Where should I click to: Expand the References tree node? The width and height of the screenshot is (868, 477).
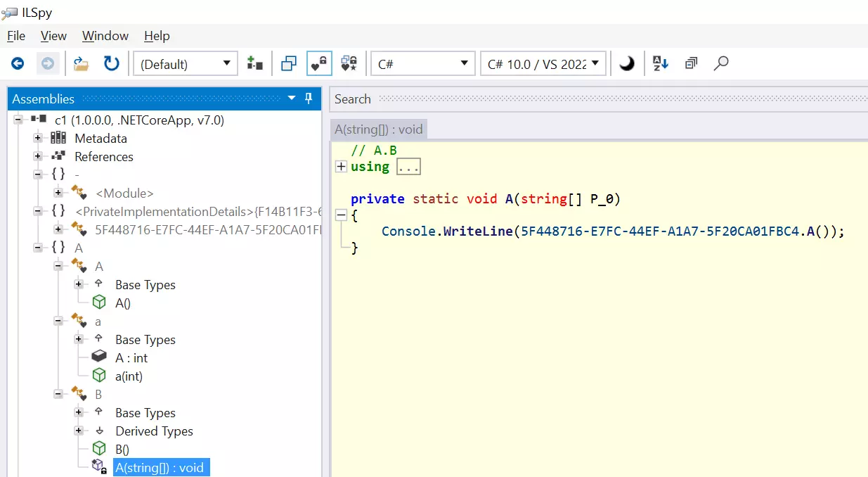(x=37, y=157)
